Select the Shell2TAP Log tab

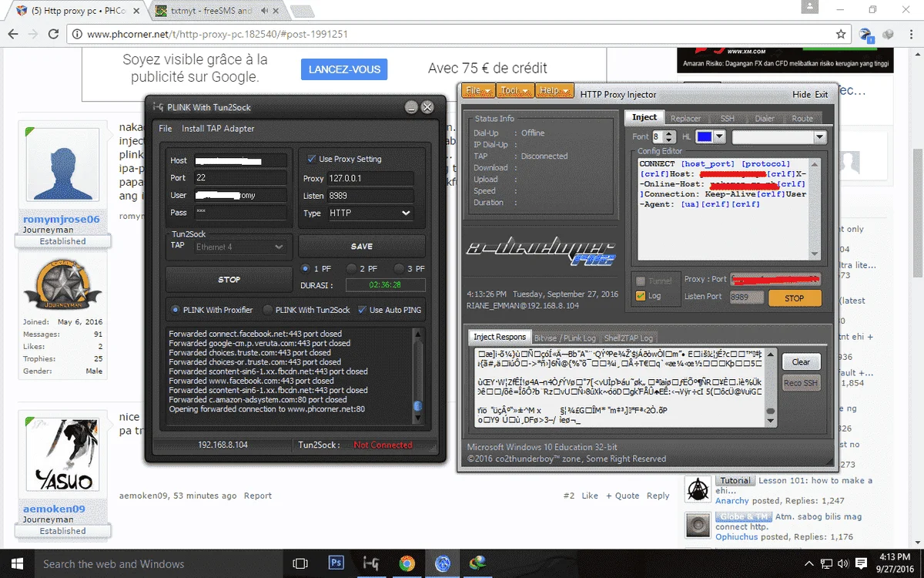pyautogui.click(x=628, y=338)
